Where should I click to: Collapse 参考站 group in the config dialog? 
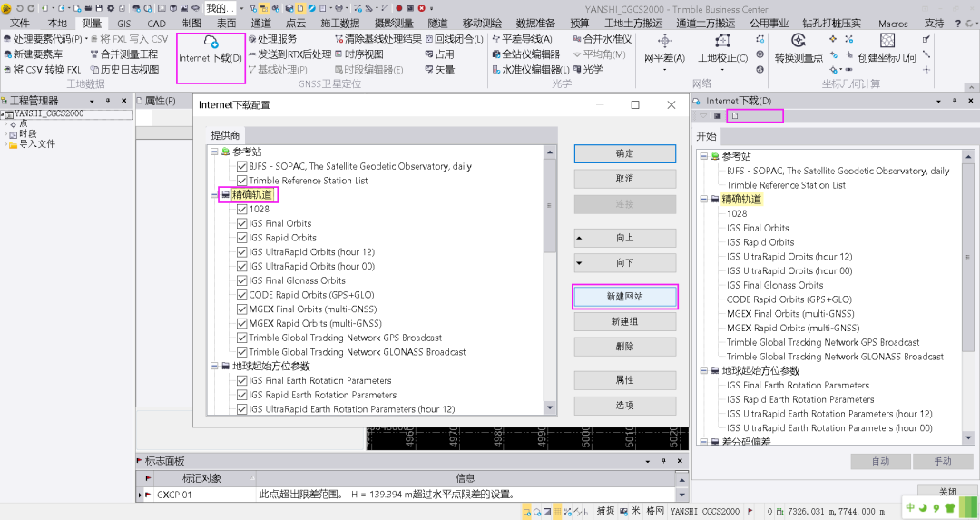tap(214, 152)
